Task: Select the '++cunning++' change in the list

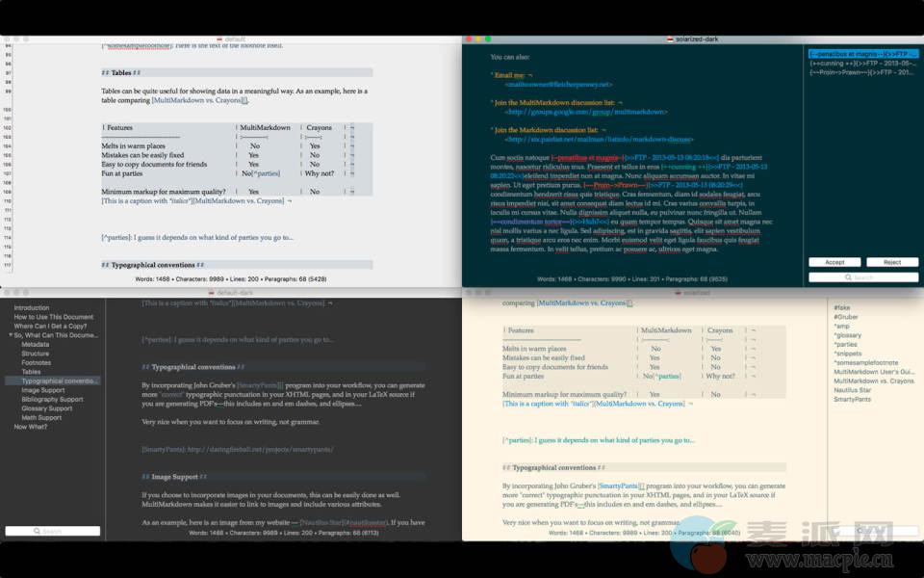Action: pos(861,63)
